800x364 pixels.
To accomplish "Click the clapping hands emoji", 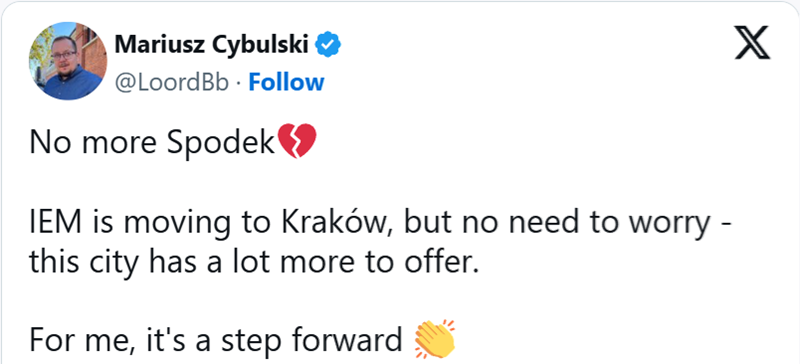I will pos(435,338).
